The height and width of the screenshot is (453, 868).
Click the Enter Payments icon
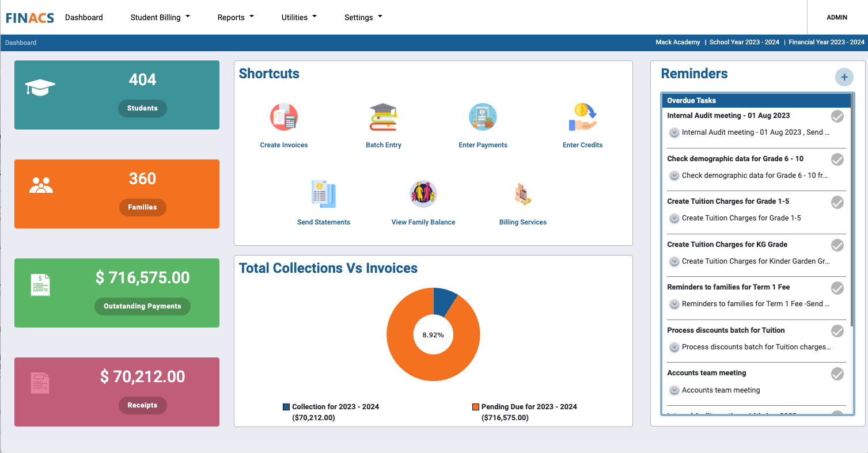click(x=483, y=117)
